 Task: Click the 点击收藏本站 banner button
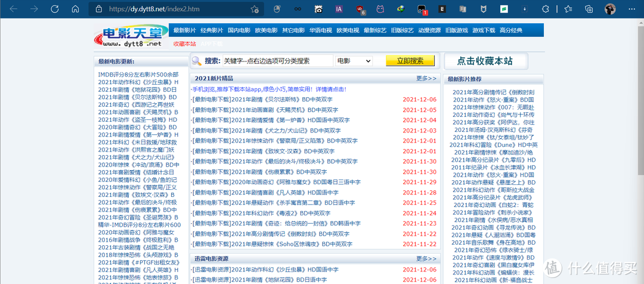485,61
